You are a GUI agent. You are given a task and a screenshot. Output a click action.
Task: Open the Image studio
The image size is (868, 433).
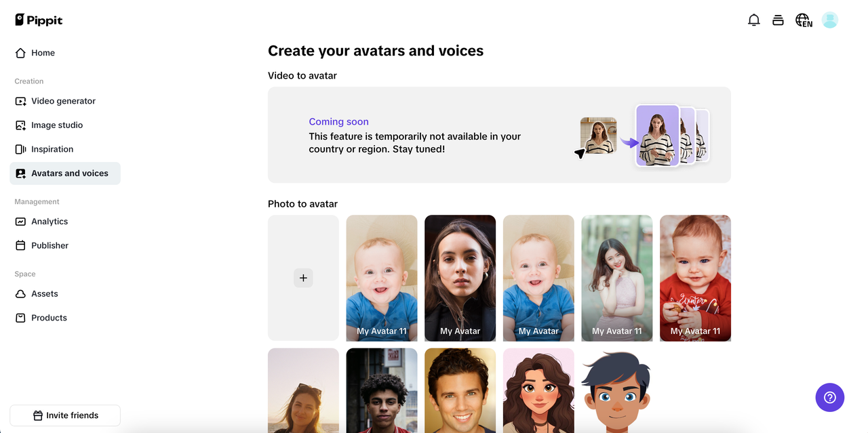pos(56,125)
